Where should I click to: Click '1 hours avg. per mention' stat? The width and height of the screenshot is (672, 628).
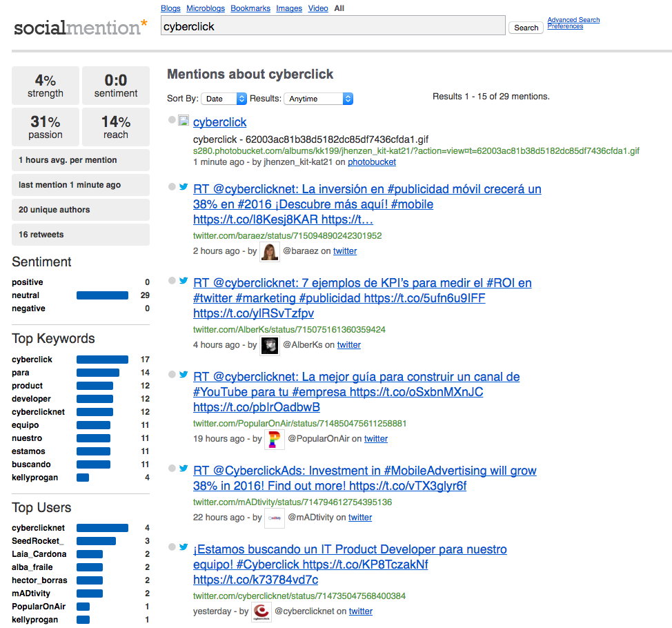click(81, 160)
